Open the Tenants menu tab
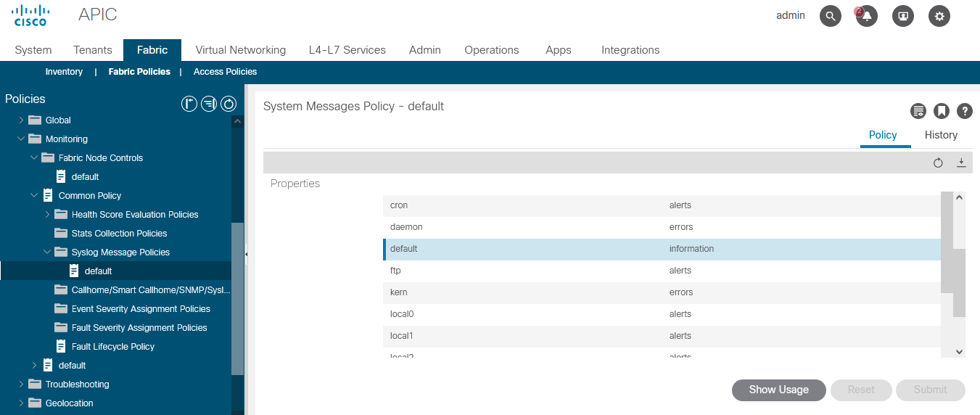The image size is (980, 415). [x=93, y=50]
